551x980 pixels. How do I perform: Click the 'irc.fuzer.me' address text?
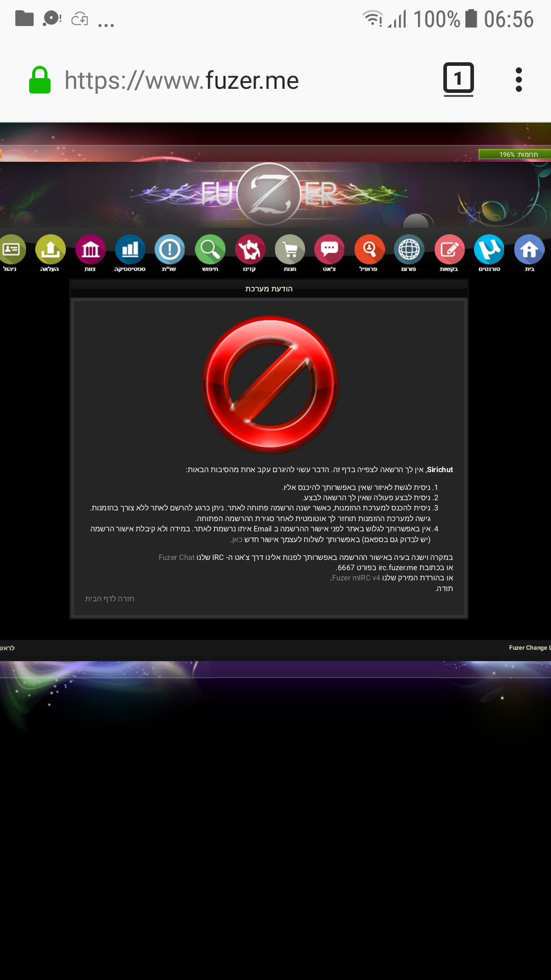tap(398, 568)
